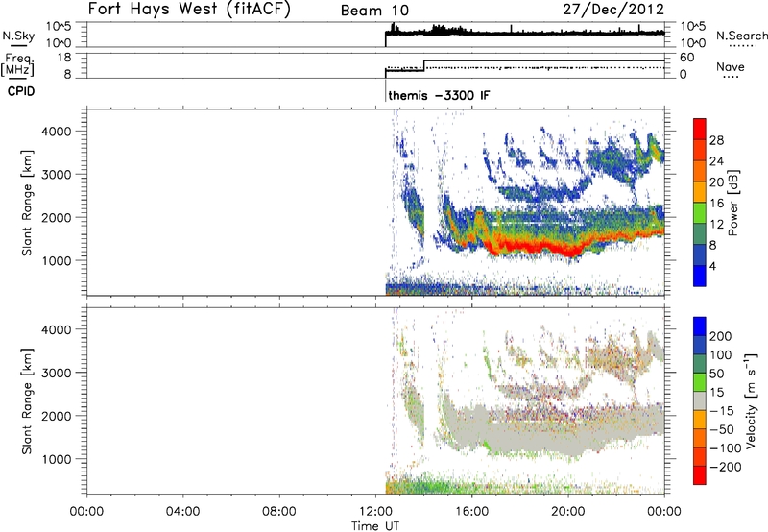Click the red top segment of Power colorbar
Screen dimensions: 768x532
point(700,129)
